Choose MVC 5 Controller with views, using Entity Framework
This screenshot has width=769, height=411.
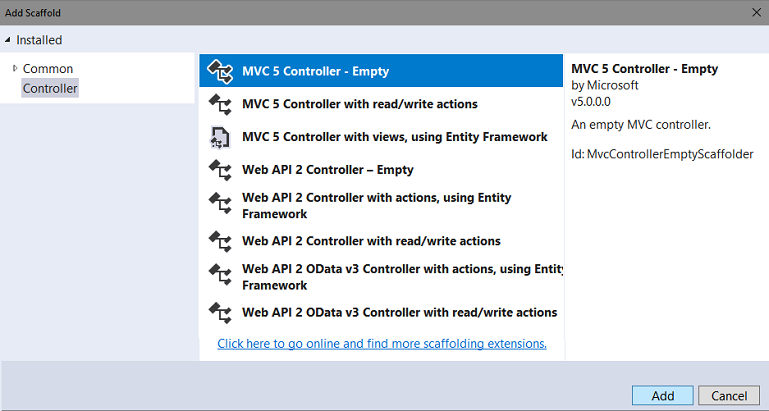(381, 137)
